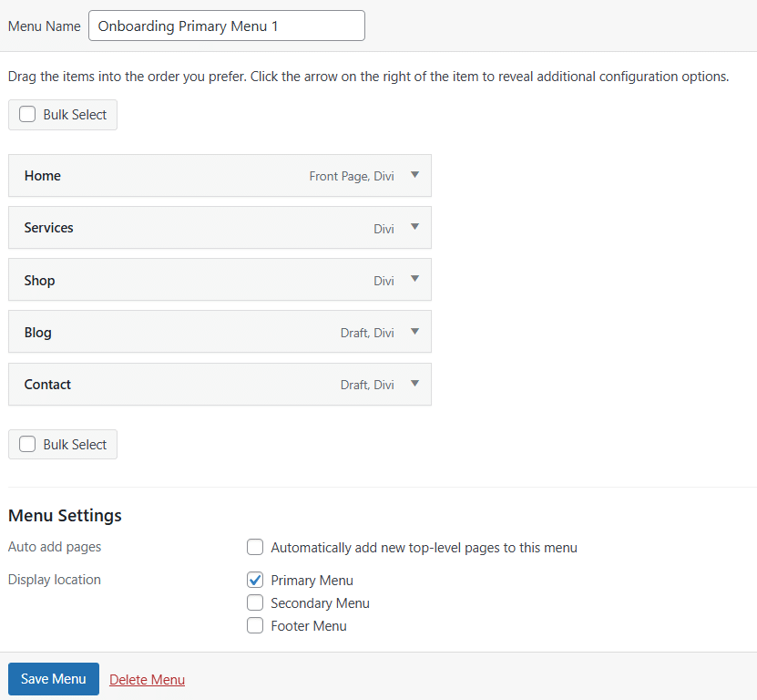Screen dimensions: 757x700
Task: Open the Services item configuration arrow
Action: pos(414,228)
